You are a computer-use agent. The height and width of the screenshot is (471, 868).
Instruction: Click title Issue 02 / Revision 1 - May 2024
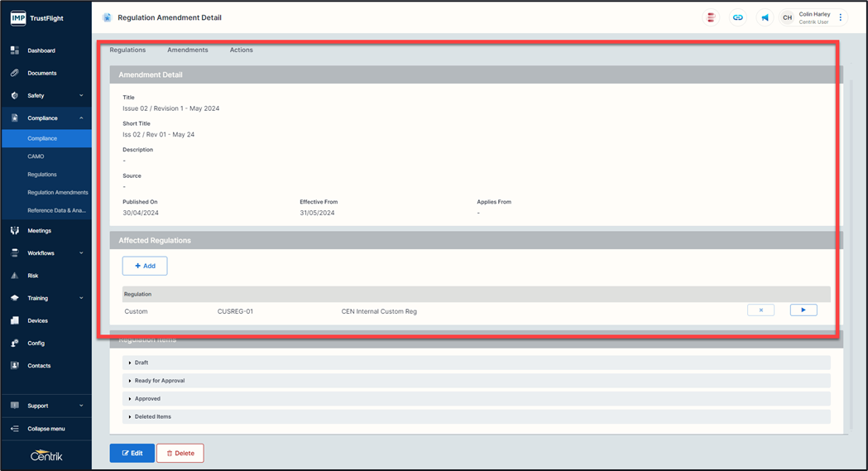point(171,108)
